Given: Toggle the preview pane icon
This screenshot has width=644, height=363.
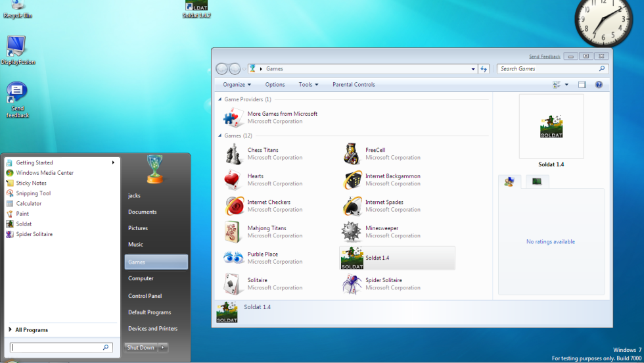Looking at the screenshot, I should click(x=582, y=85).
